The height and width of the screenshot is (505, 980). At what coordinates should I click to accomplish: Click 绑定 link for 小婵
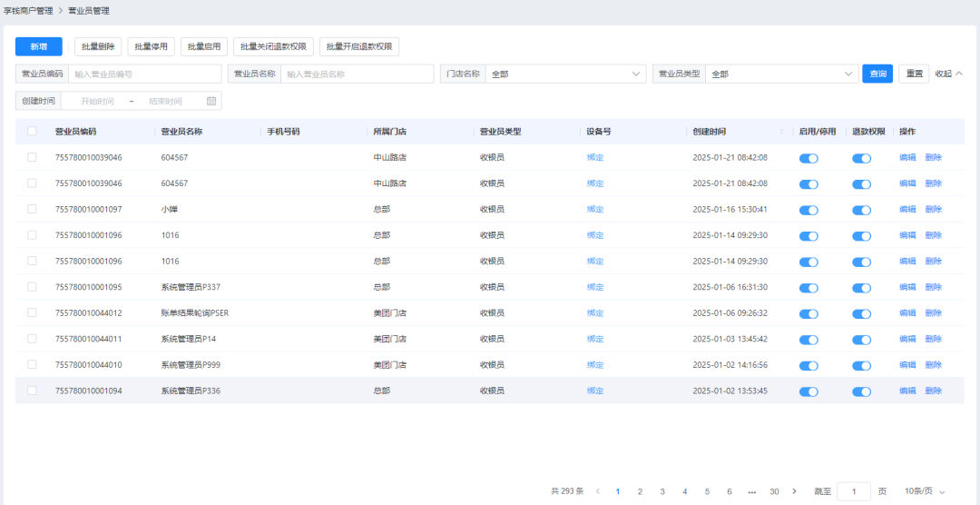point(595,209)
